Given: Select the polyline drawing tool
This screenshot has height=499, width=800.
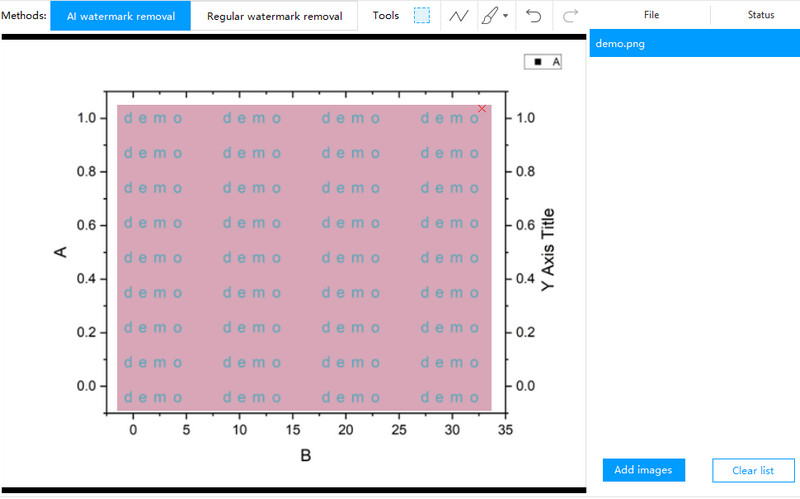Looking at the screenshot, I should pos(458,16).
